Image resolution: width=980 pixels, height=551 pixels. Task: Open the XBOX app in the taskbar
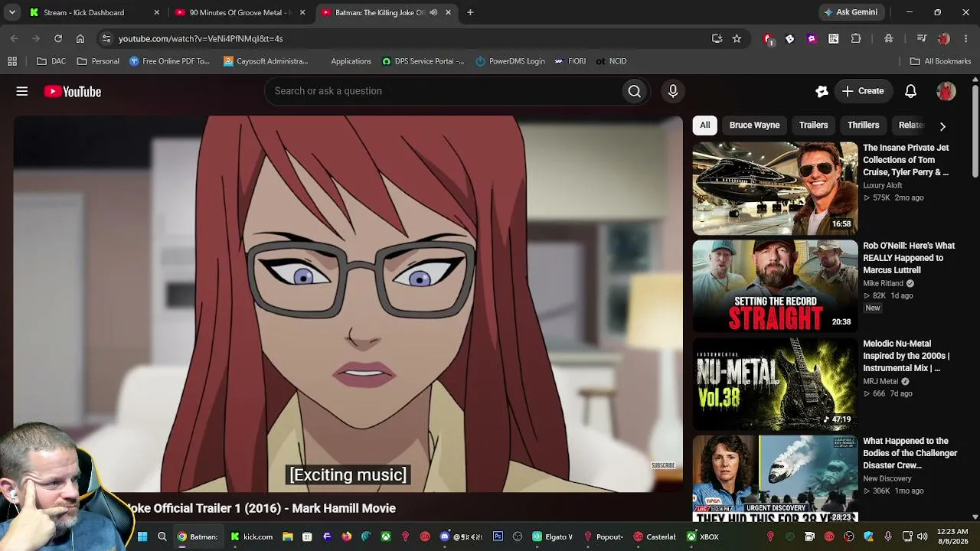703,536
